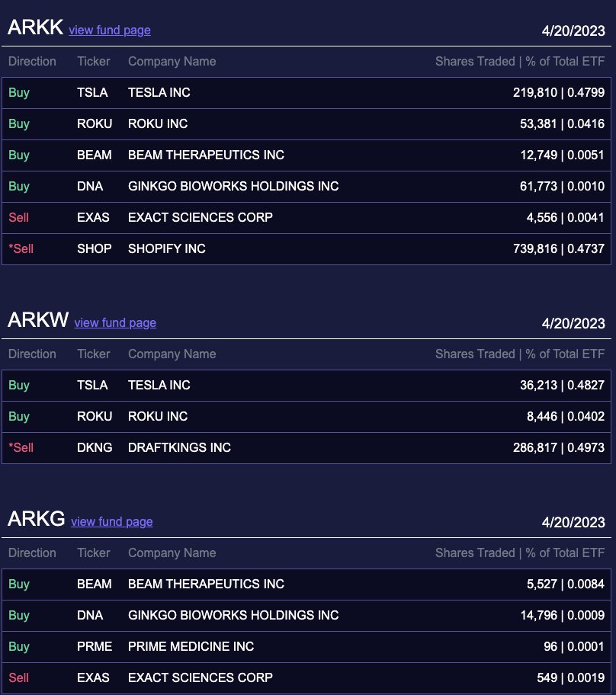Open the ARKK fund page link

pos(109,30)
